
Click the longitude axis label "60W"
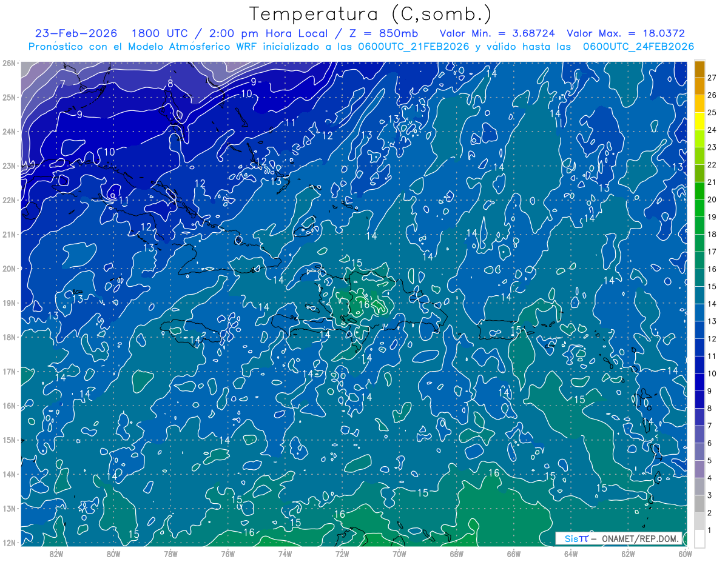click(x=685, y=553)
